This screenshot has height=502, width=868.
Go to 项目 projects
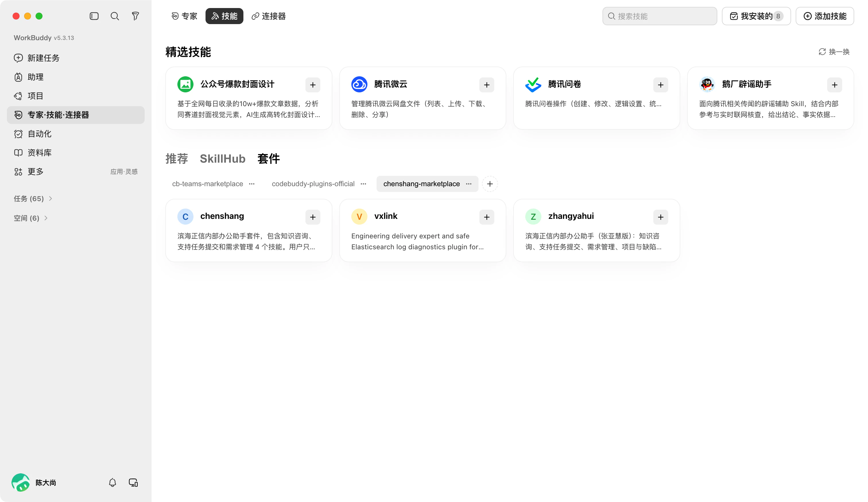point(76,96)
